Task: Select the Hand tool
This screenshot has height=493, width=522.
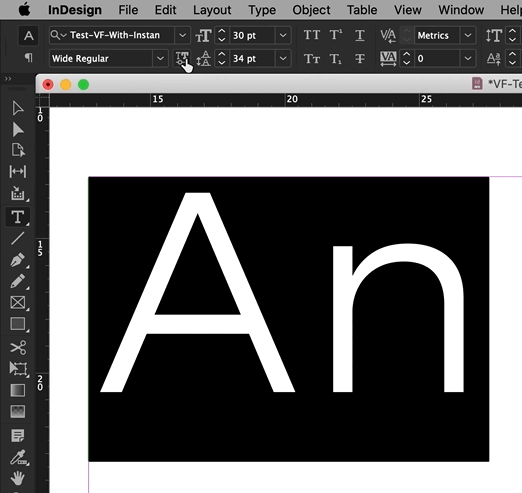Action: (17, 478)
